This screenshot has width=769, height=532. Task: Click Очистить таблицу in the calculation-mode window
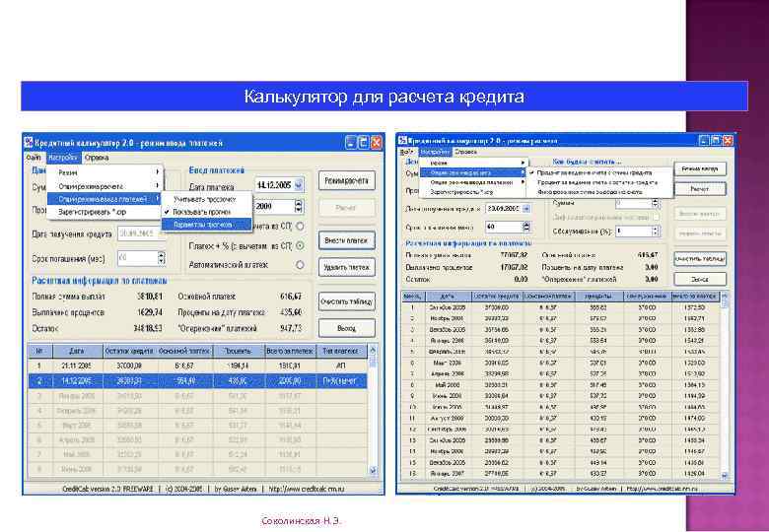pyautogui.click(x=700, y=259)
